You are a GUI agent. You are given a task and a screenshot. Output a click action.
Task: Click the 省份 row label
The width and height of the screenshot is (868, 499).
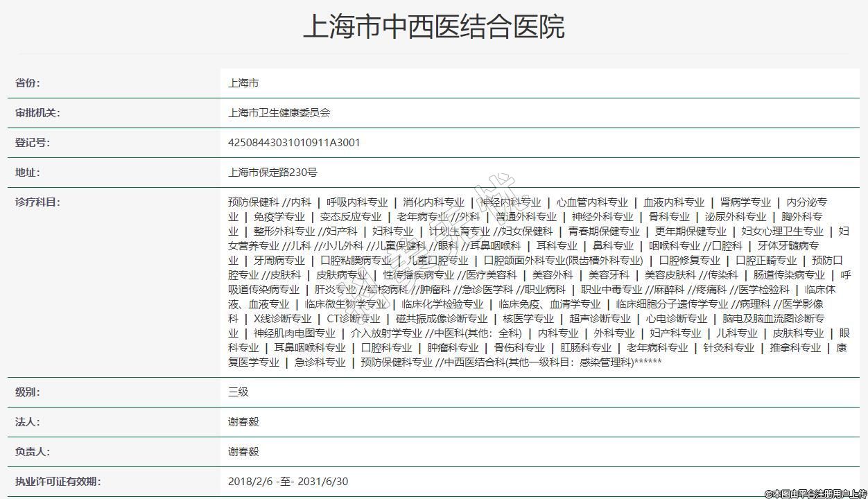(x=28, y=83)
